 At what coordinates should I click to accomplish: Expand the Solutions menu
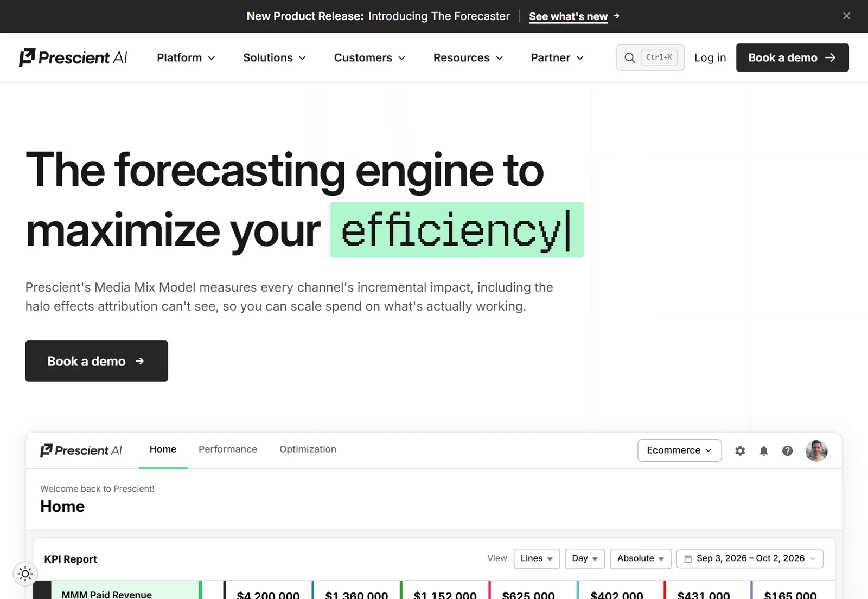(x=275, y=57)
